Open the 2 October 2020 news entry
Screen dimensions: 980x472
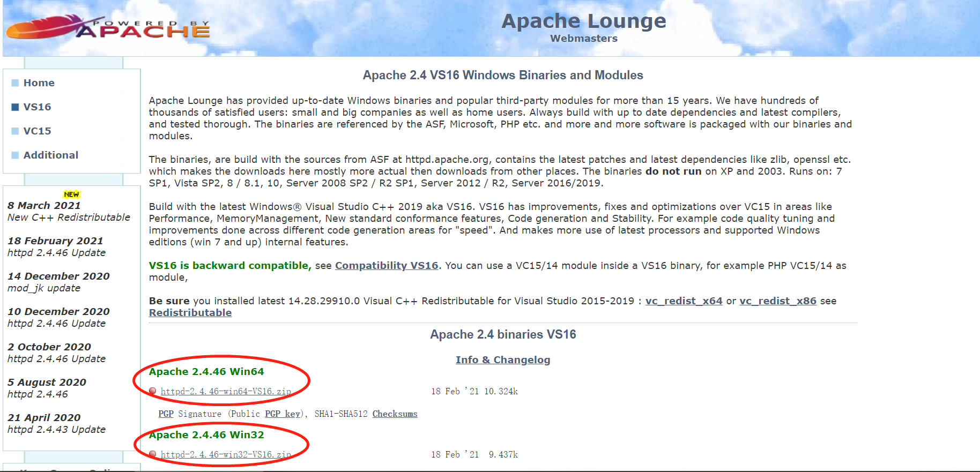49,347
